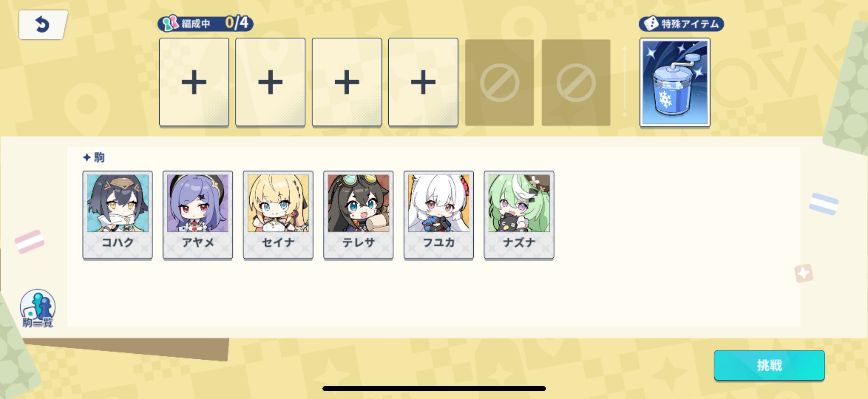Tap the 特殊アイテム dice label

tap(681, 24)
